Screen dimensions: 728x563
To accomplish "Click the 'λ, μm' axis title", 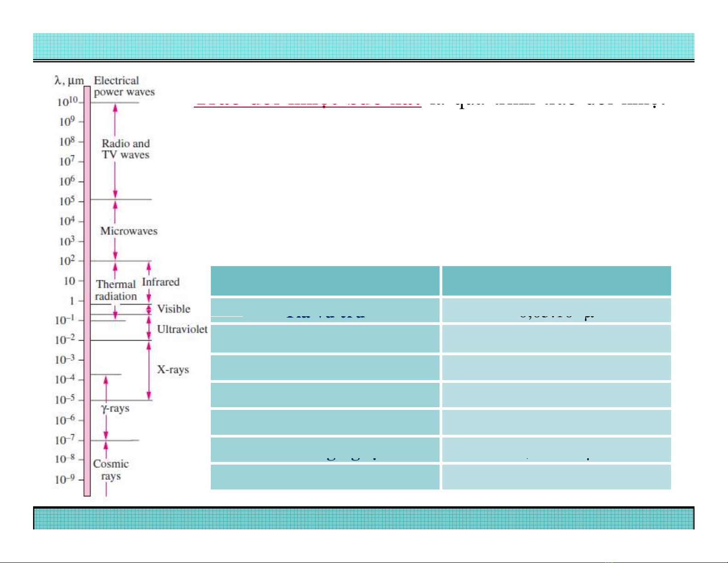I will point(69,81).
